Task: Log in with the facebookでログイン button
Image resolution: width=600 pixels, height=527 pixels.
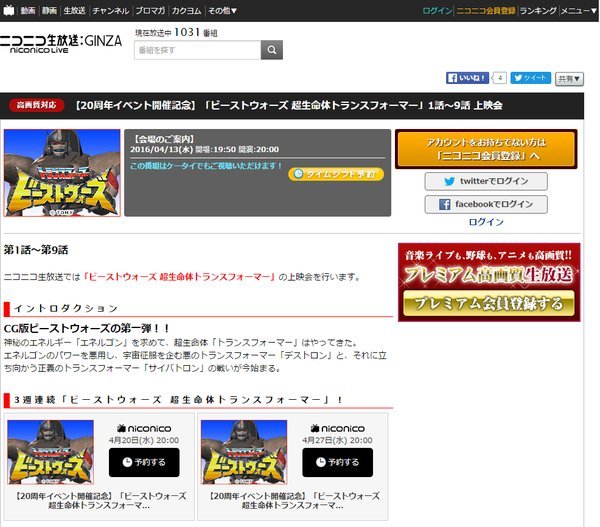Action: (x=486, y=204)
